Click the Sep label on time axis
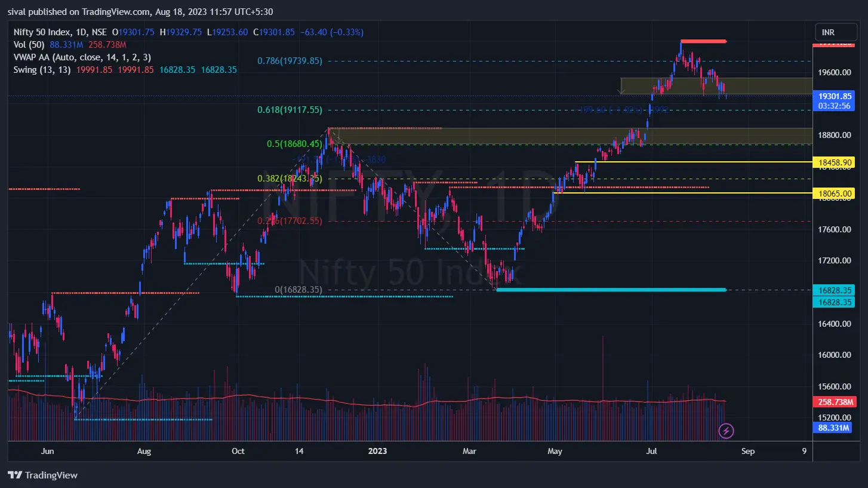The width and height of the screenshot is (868, 488). pos(748,451)
